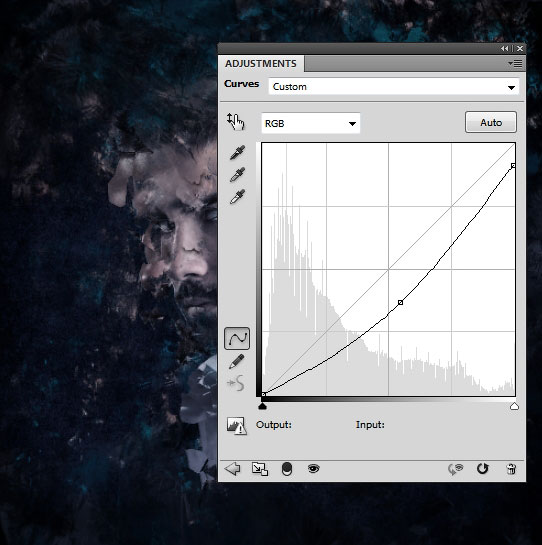The width and height of the screenshot is (542, 545).
Task: Switch panel to expanded view icon
Action: click(260, 469)
